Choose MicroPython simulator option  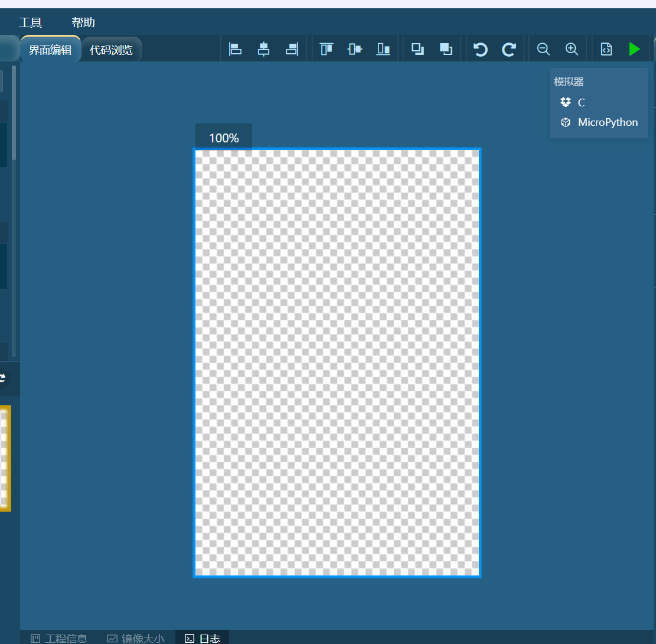[607, 122]
